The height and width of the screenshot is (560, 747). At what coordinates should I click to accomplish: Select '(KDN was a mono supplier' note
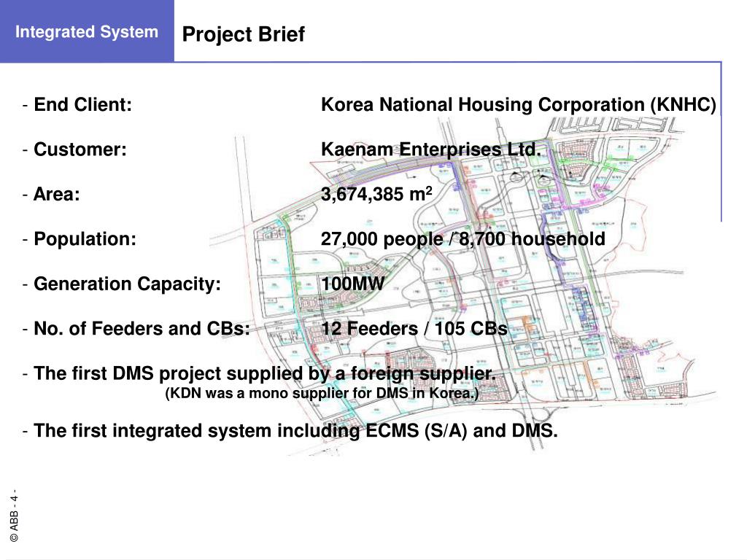click(322, 393)
